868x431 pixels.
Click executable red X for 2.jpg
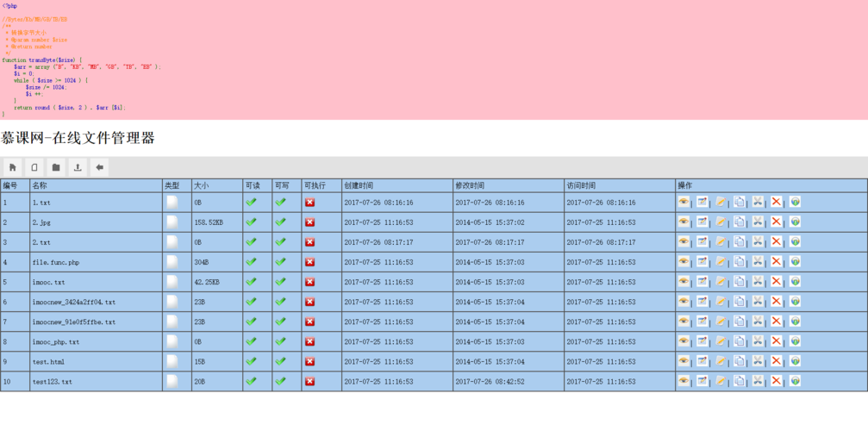coord(309,222)
